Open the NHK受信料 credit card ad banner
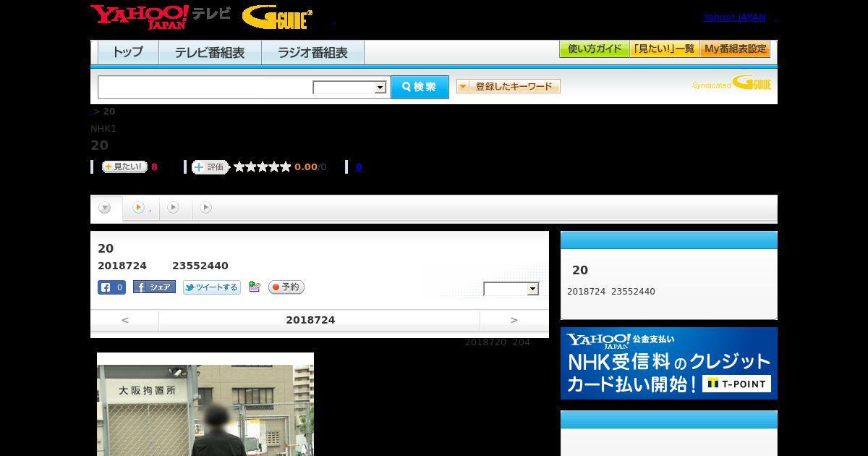This screenshot has width=868, height=456. pos(669,363)
